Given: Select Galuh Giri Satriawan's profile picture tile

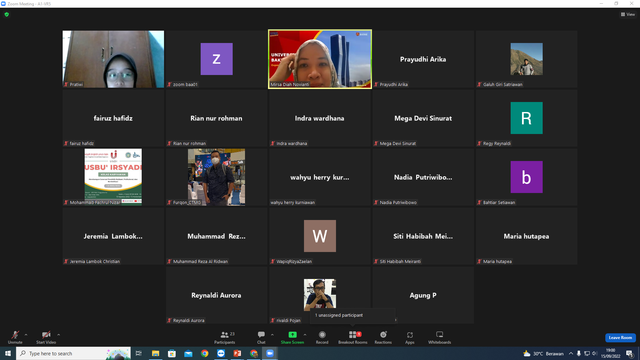Looking at the screenshot, I should [x=527, y=59].
